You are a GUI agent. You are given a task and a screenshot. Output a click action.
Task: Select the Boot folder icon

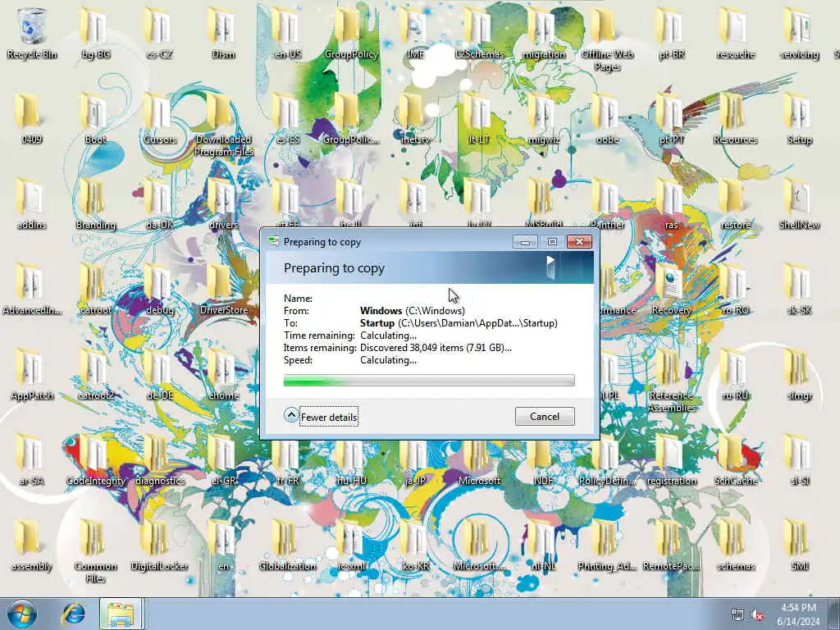[95, 118]
